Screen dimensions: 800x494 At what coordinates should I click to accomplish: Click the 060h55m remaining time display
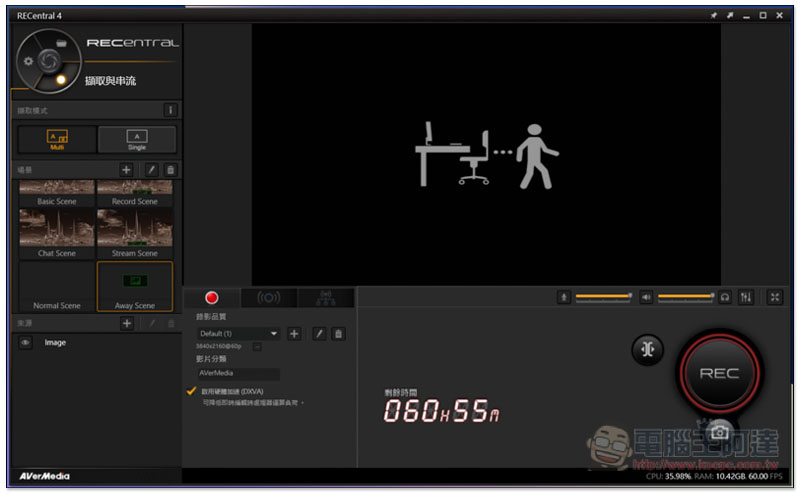pyautogui.click(x=441, y=411)
